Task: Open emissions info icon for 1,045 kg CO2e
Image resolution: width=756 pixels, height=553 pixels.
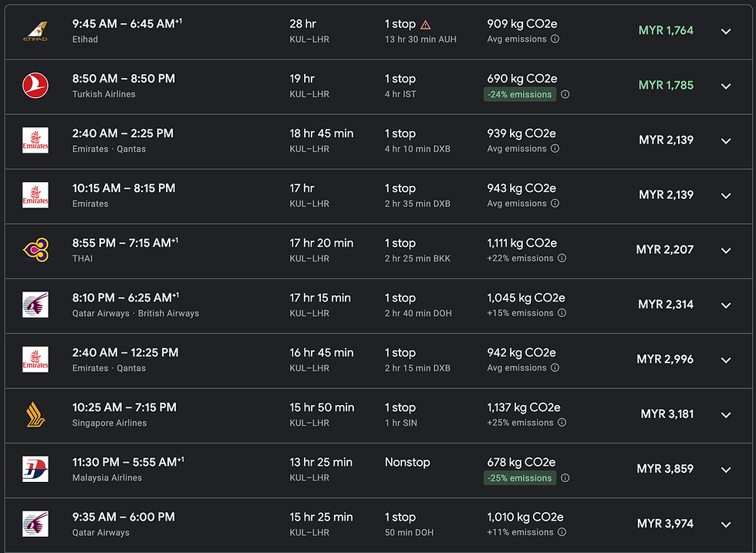Action: pyautogui.click(x=562, y=313)
